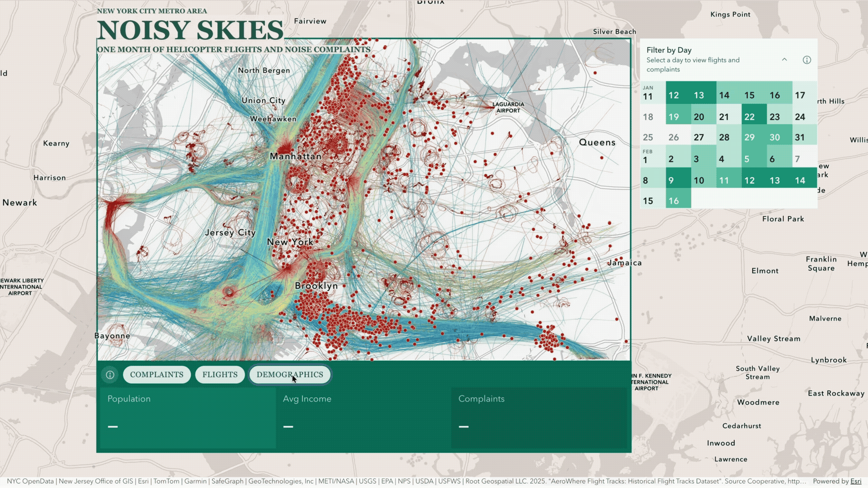868x488 pixels.
Task: Click the Bayonne label on the map
Action: tap(112, 336)
